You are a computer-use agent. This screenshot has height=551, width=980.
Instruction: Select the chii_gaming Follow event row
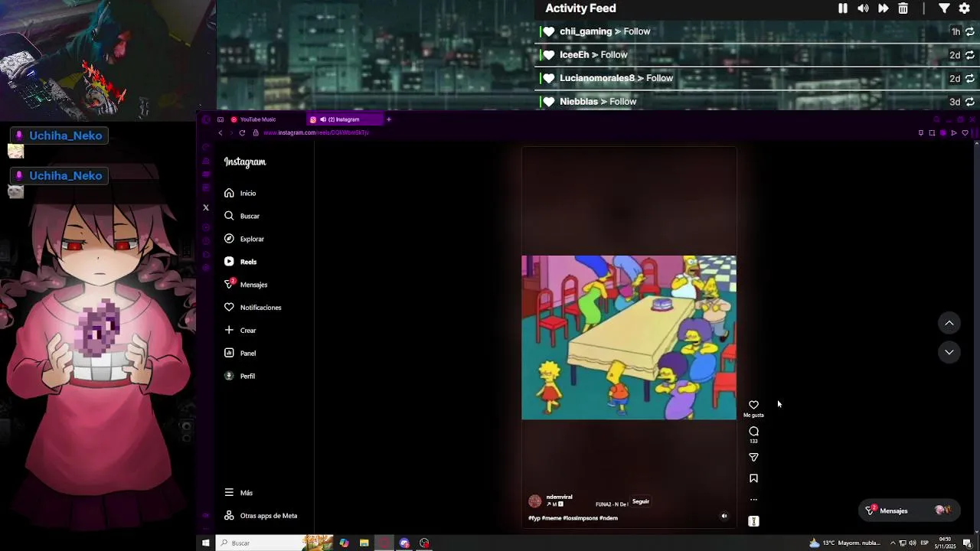pyautogui.click(x=756, y=31)
